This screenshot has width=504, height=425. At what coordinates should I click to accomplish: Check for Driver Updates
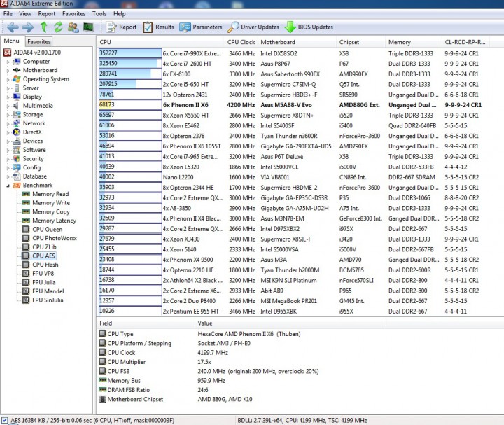click(253, 27)
